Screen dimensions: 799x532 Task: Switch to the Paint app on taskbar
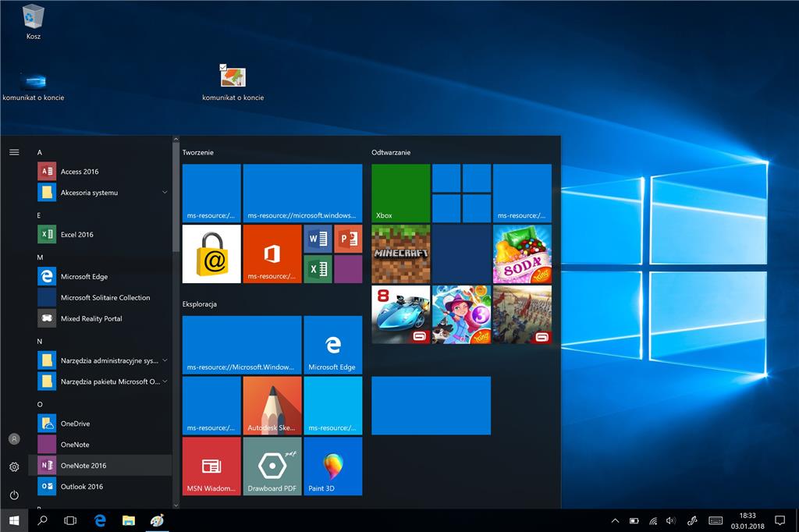157,520
